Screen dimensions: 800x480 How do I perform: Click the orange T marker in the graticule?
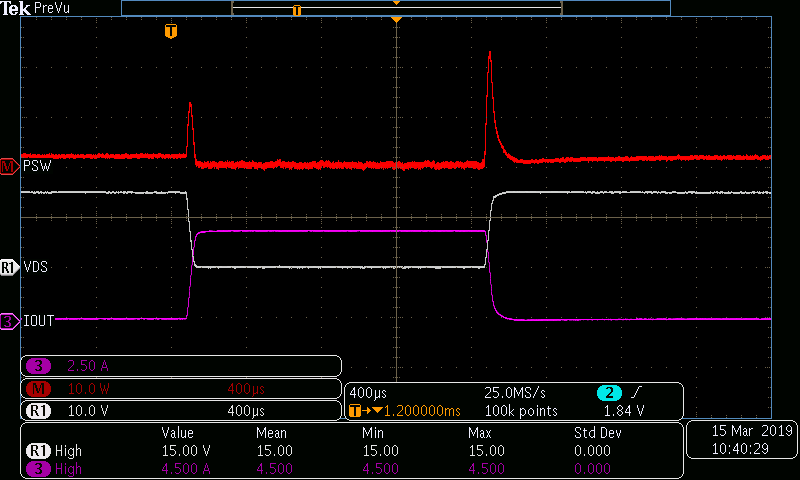(x=171, y=31)
